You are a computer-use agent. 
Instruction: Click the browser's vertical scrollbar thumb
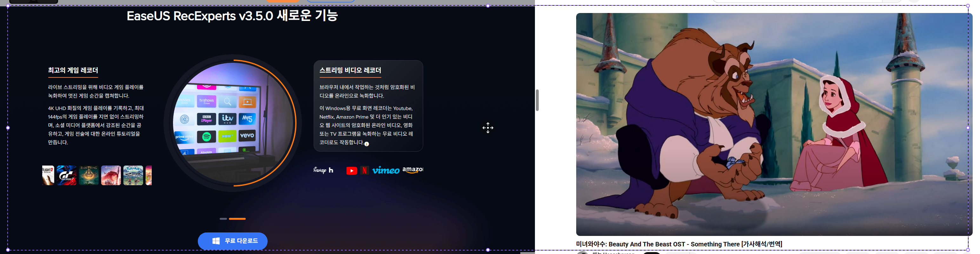tap(537, 100)
